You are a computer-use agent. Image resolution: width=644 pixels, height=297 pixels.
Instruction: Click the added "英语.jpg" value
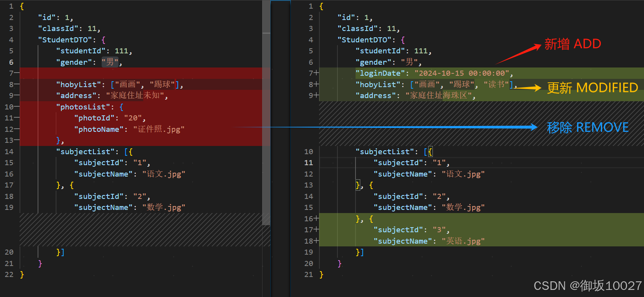pyautogui.click(x=463, y=241)
